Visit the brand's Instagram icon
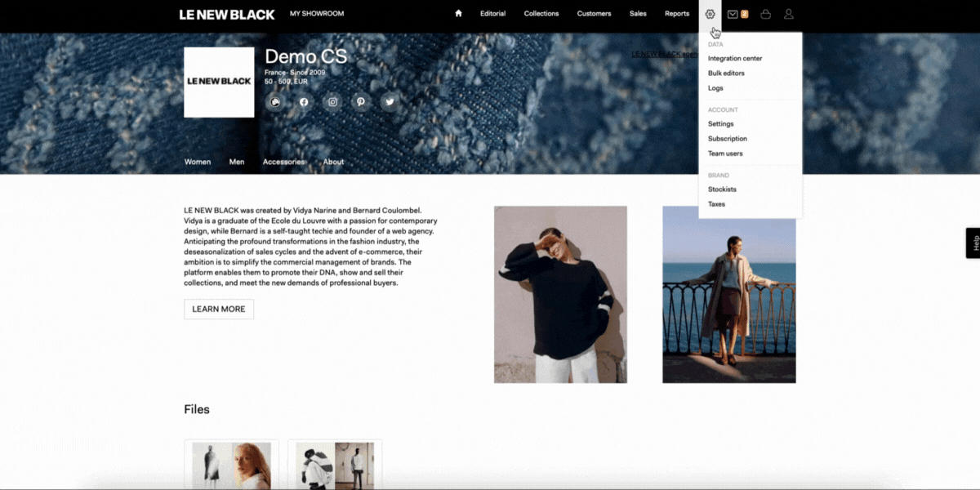Screen dimensions: 980x490 pyautogui.click(x=332, y=102)
